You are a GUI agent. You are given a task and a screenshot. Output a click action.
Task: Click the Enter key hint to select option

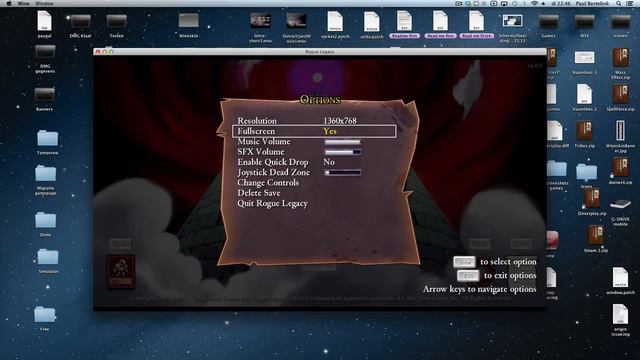point(464,262)
